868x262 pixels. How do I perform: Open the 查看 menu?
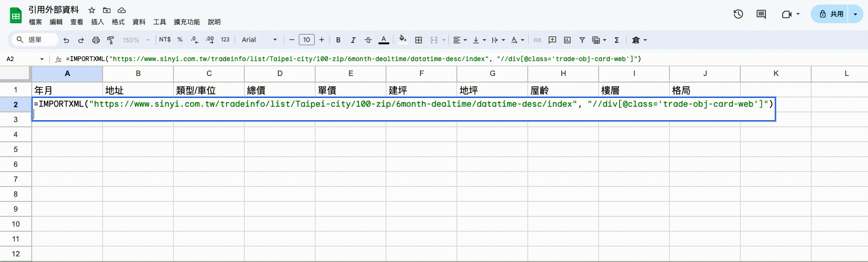pyautogui.click(x=77, y=22)
